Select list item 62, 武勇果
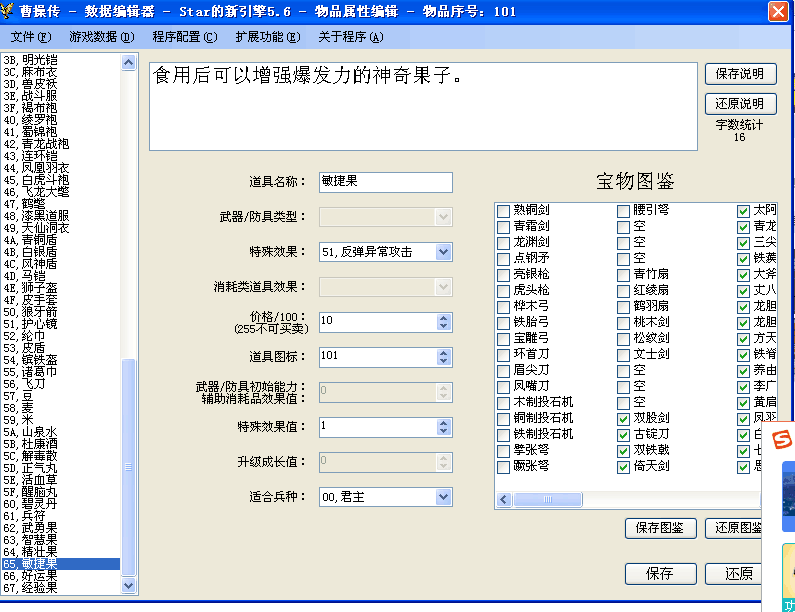795x612 pixels. tap(61, 528)
